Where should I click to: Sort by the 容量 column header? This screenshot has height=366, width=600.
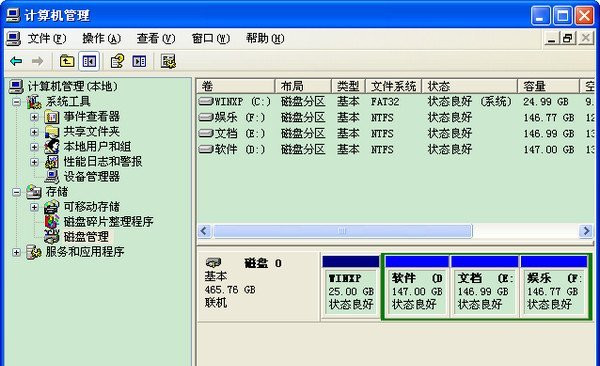coord(548,86)
